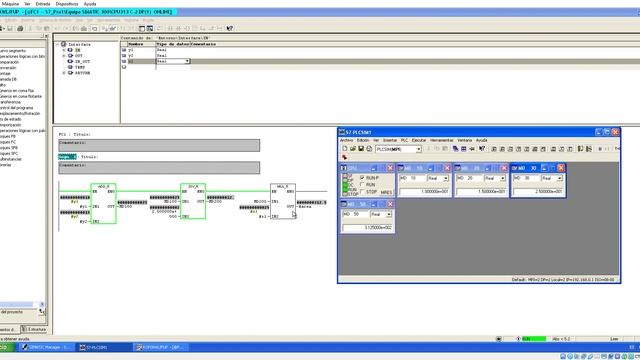Expand the OUT node in Interface tree

tap(64, 56)
